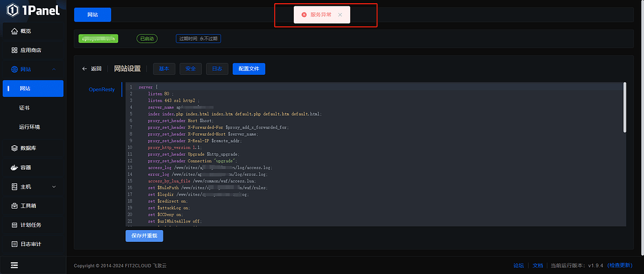This screenshot has height=274, width=644.
Task: Select OpenResty in the config side list
Action: click(101, 90)
